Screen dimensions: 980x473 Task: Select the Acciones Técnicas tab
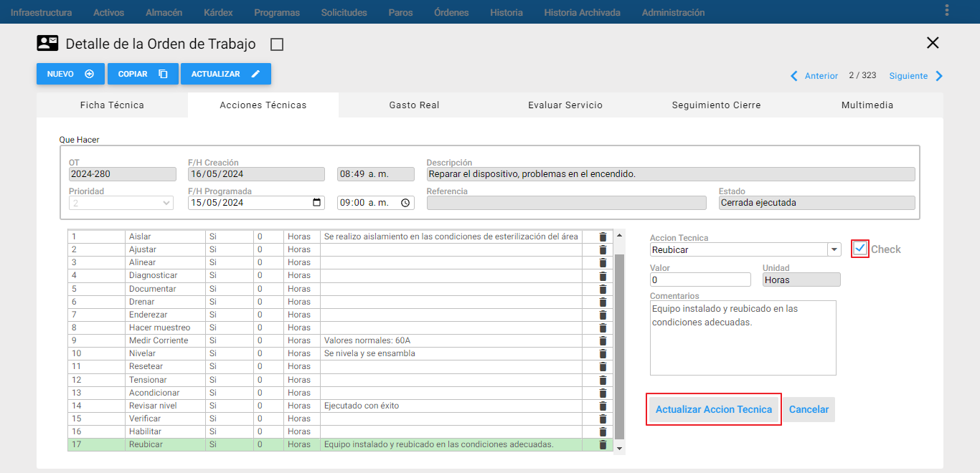tap(263, 105)
